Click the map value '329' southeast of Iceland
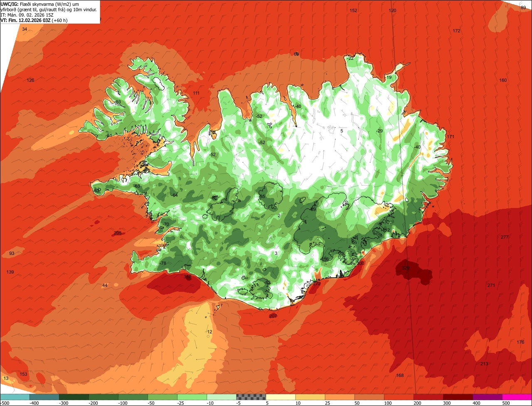 [x=406, y=268]
